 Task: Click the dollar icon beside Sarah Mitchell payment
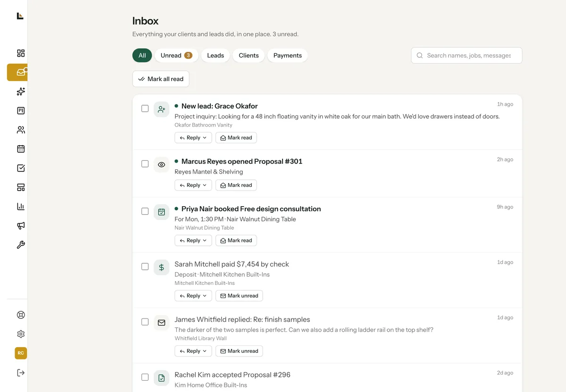pyautogui.click(x=161, y=267)
